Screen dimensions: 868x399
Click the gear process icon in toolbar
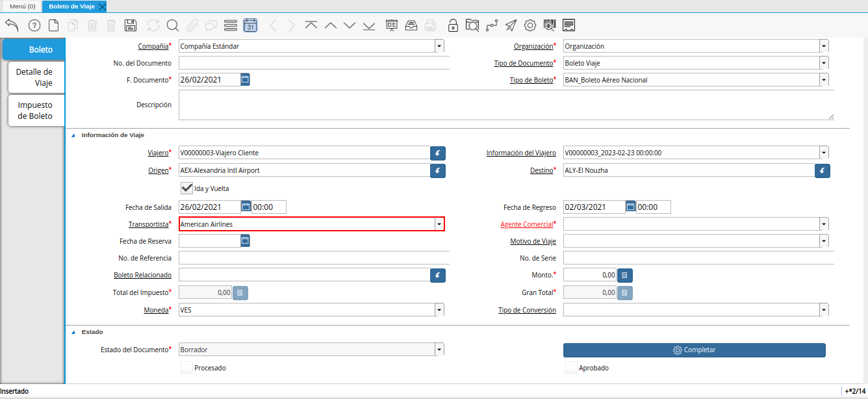click(x=530, y=25)
